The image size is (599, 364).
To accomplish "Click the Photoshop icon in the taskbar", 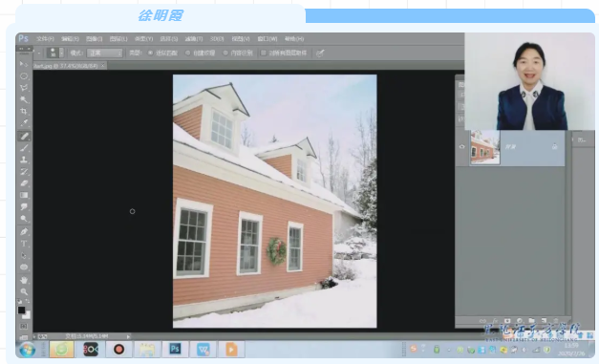I will (175, 349).
